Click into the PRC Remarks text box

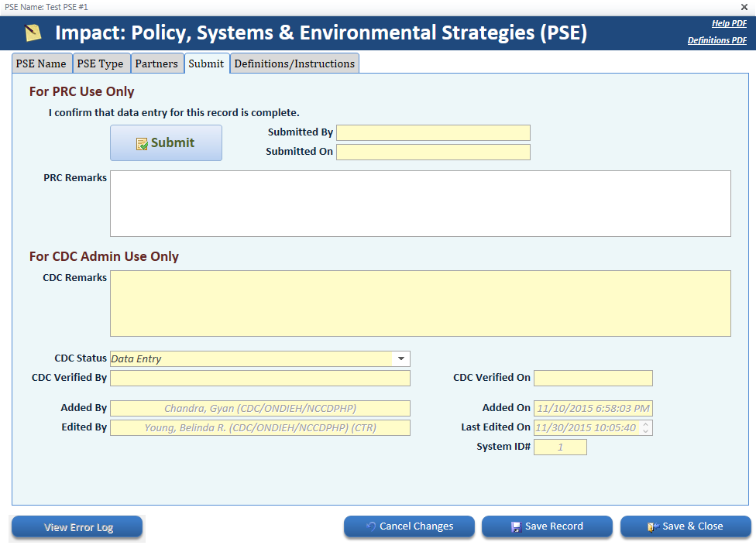click(x=420, y=203)
